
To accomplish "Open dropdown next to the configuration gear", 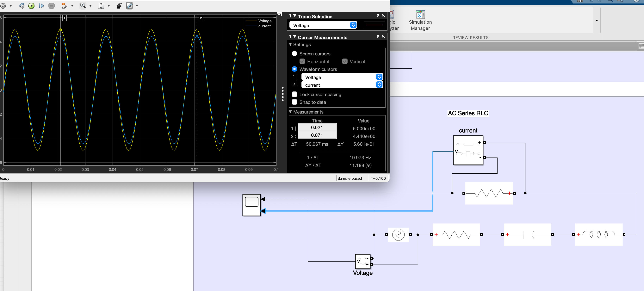I will pos(10,6).
